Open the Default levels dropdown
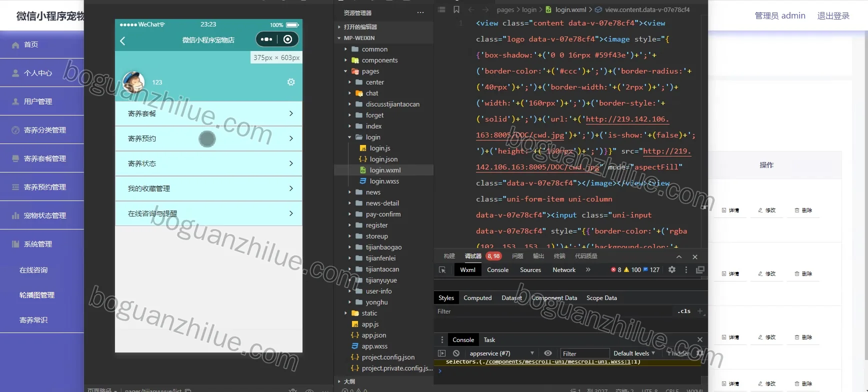Viewport: 868px width, 392px height. click(634, 353)
